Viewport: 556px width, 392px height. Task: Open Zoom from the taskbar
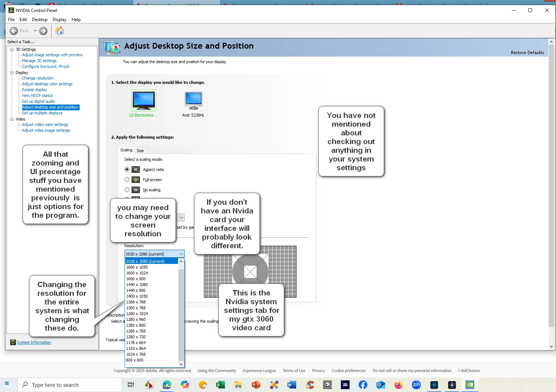(416, 385)
